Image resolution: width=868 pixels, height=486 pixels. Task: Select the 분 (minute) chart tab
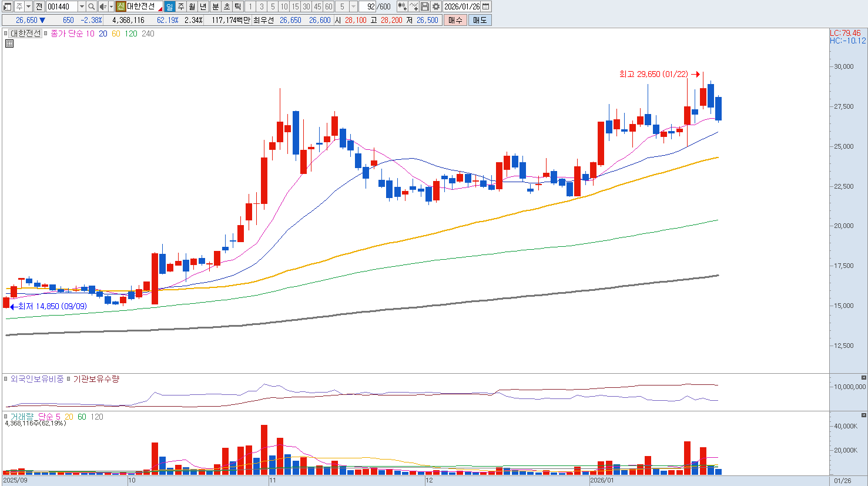click(215, 6)
